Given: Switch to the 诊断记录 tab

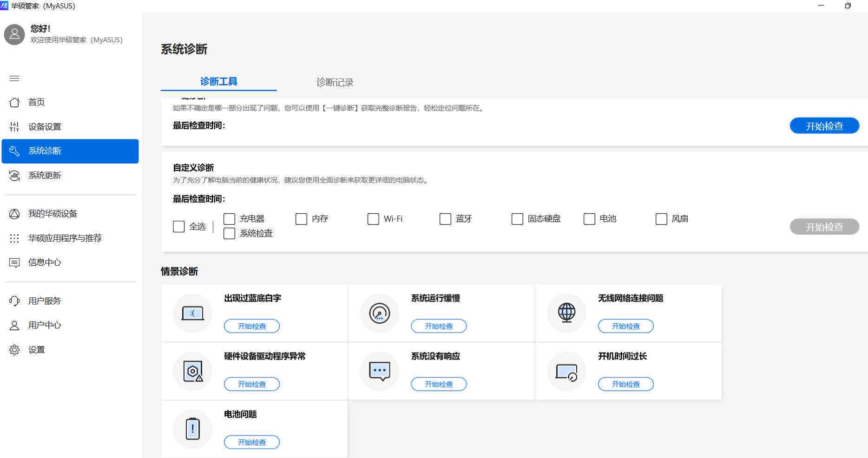Looking at the screenshot, I should point(335,82).
